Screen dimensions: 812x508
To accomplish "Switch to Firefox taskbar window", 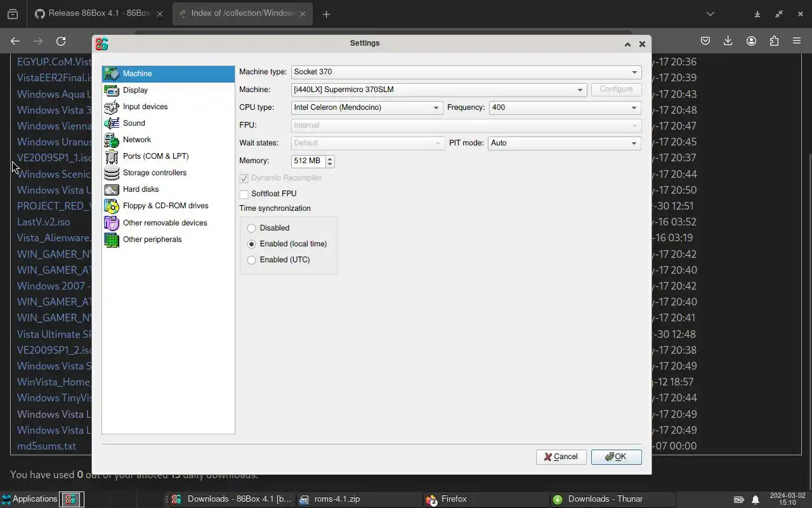I will pos(486,499).
